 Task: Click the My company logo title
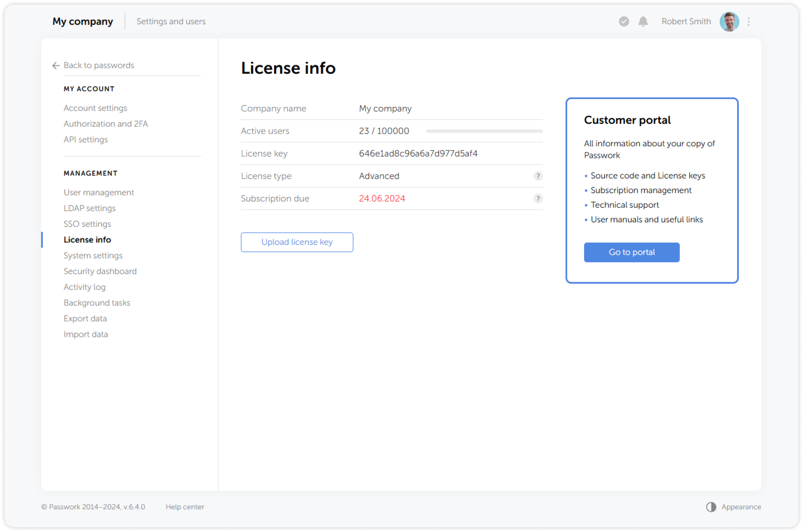click(83, 22)
